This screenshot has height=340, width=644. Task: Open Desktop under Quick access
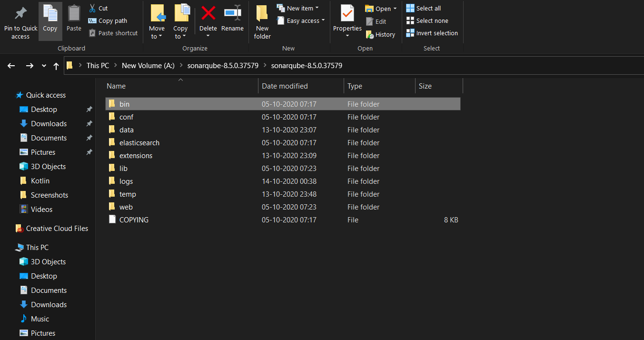click(x=38, y=110)
